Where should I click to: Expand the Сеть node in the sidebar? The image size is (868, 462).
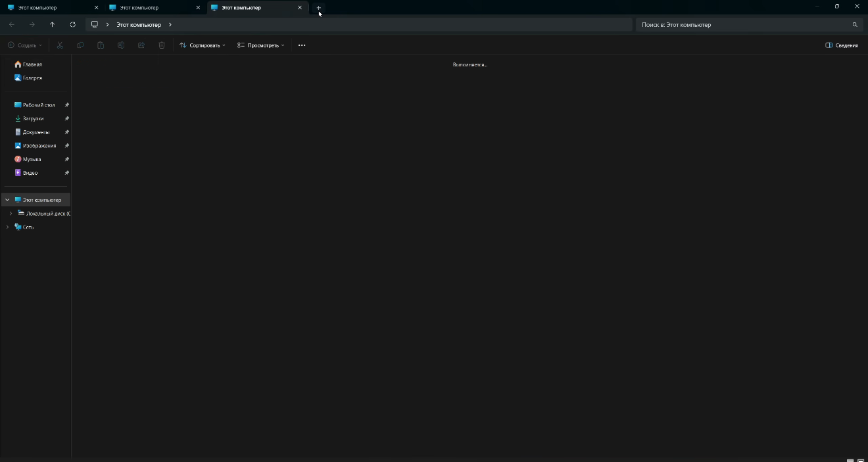(x=7, y=227)
